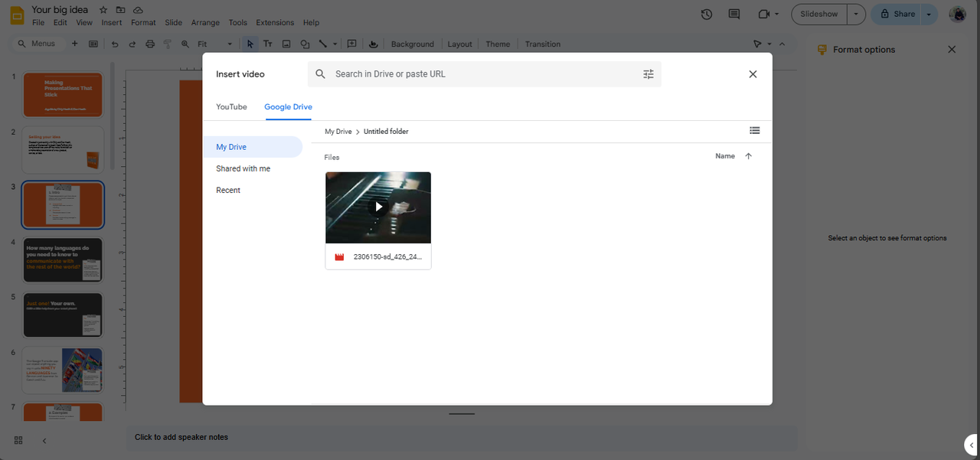Open the View menu
The width and height of the screenshot is (980, 460).
coord(84,23)
